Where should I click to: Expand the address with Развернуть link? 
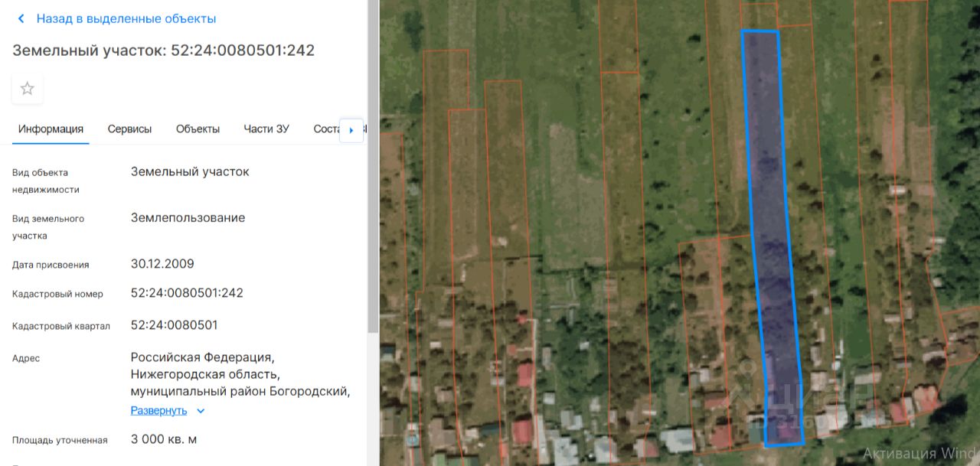tap(158, 410)
